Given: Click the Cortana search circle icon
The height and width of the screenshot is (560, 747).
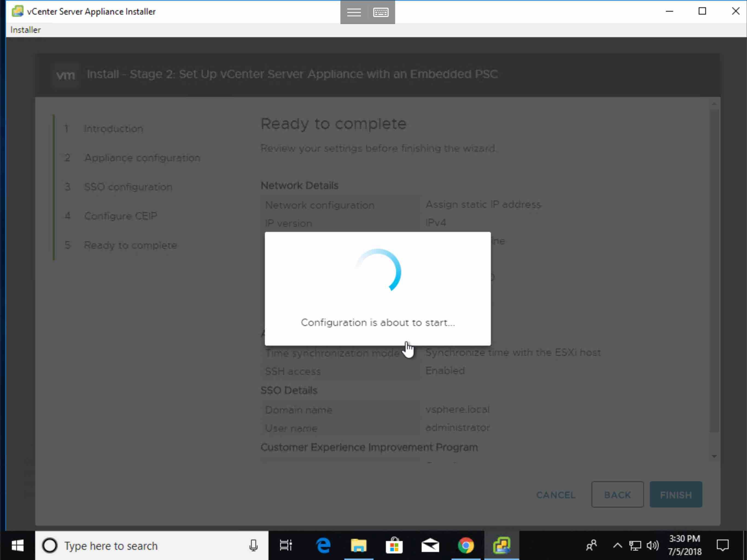Looking at the screenshot, I should (50, 546).
